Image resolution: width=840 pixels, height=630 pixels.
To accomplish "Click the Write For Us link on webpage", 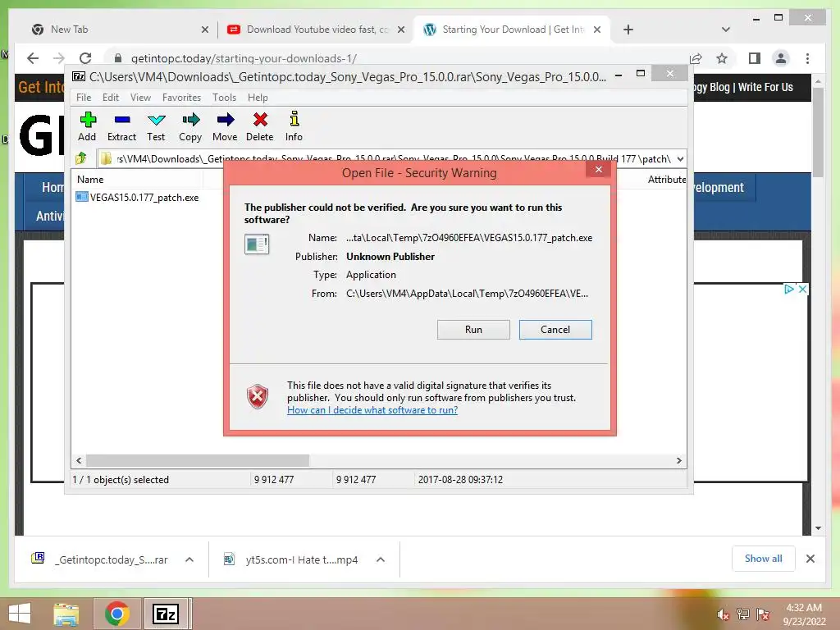I will click(x=765, y=87).
